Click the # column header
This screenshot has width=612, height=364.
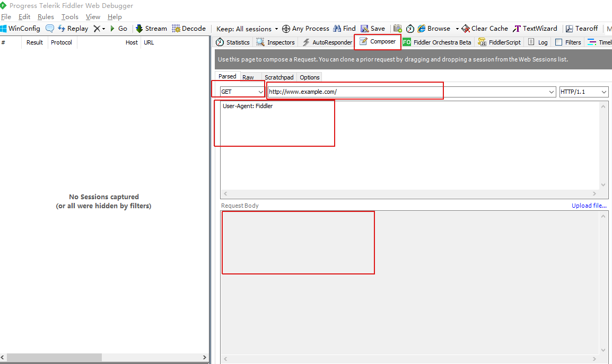click(x=11, y=42)
